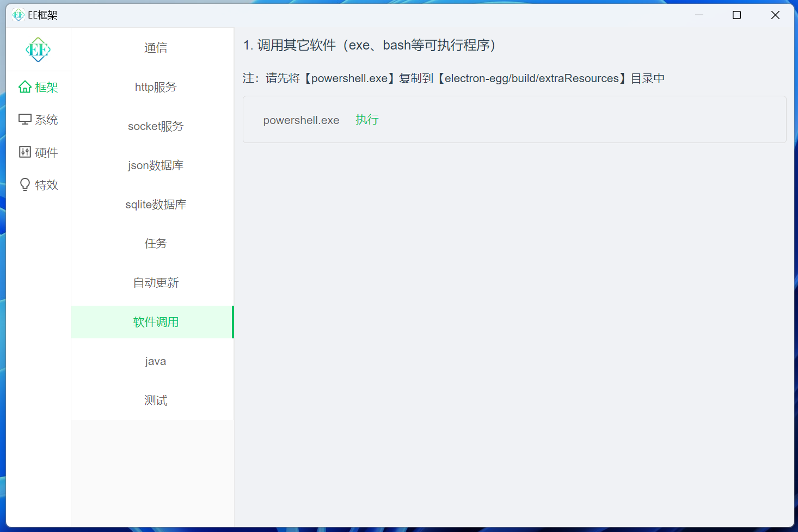Select the monitor icon beside 系统
Viewport: 798px width, 532px height.
(25, 120)
